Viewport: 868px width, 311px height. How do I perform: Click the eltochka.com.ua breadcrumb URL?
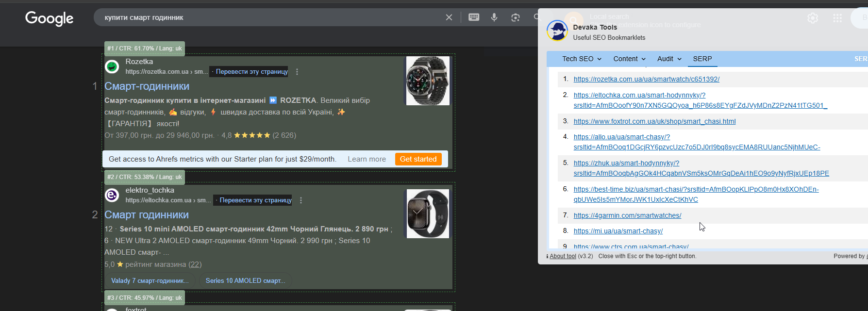(168, 200)
